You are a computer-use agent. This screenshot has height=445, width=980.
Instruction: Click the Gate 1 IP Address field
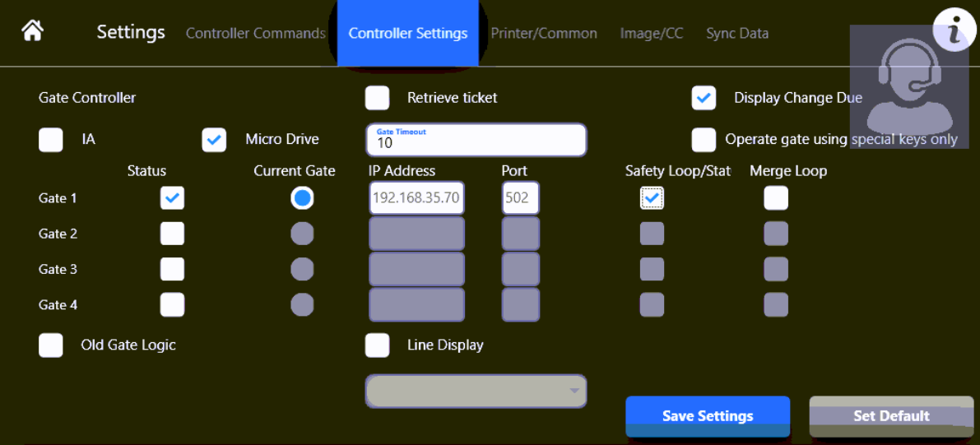click(417, 198)
